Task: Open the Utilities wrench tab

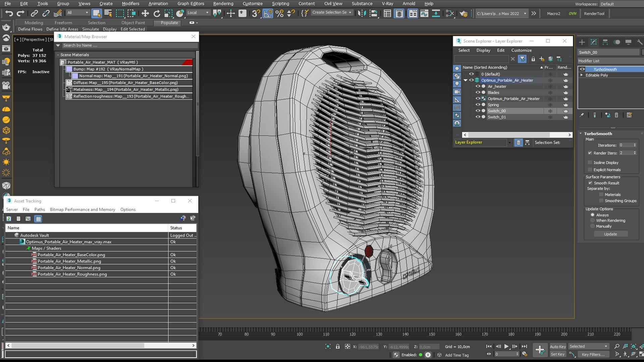Action: 640,42
